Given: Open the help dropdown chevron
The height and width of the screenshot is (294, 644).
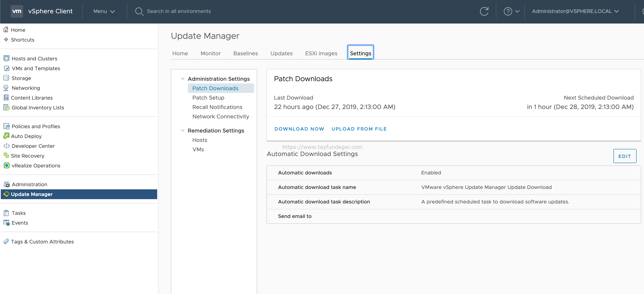Looking at the screenshot, I should click(518, 11).
